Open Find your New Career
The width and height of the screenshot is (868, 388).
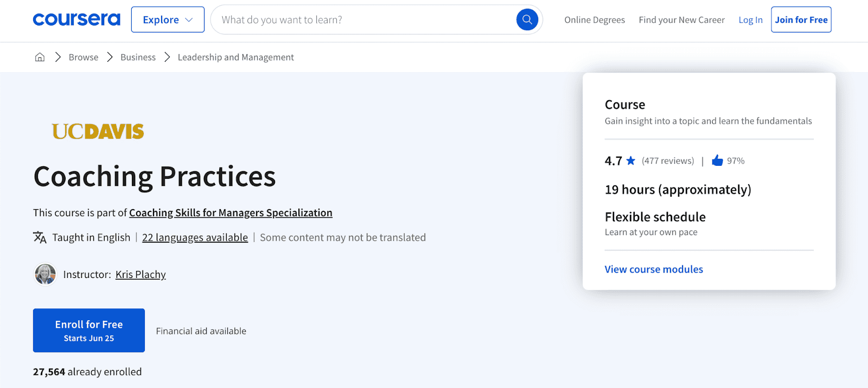pyautogui.click(x=681, y=20)
